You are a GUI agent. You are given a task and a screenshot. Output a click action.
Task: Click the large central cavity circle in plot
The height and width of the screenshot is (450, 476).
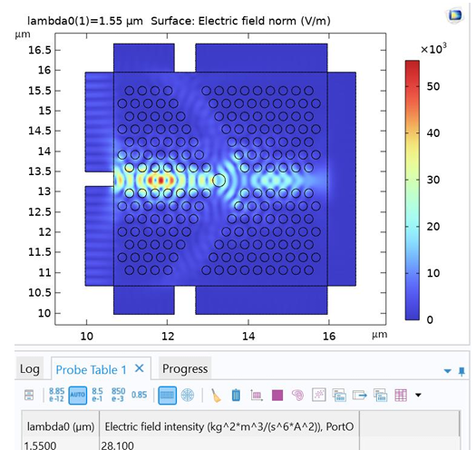219,181
